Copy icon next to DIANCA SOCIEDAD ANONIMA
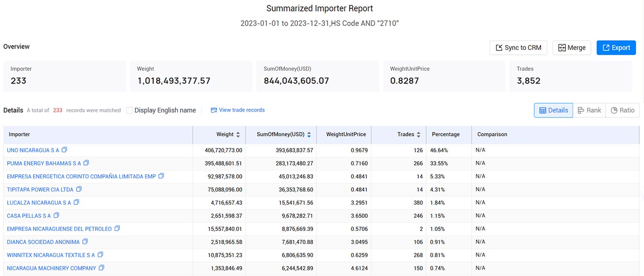644x276 pixels. click(85, 242)
